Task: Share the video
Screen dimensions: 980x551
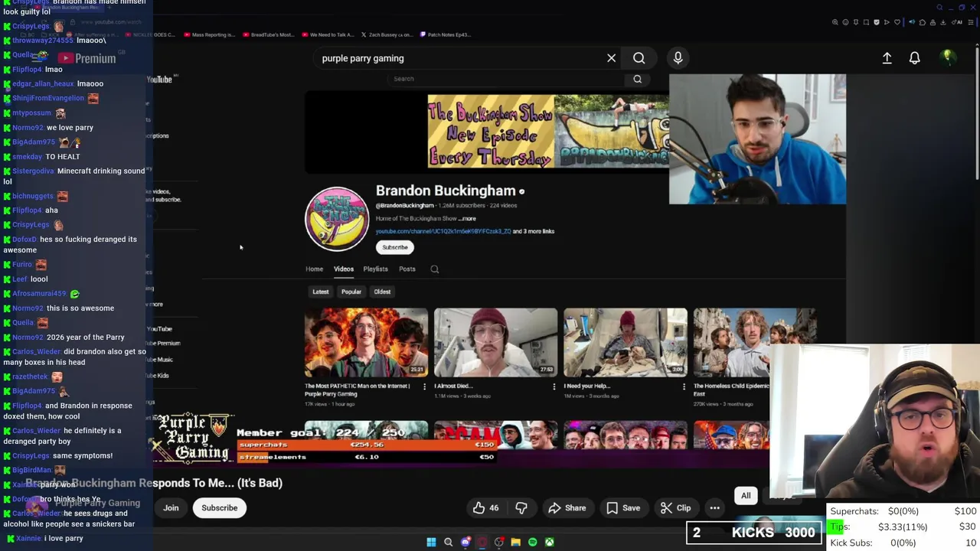Action: click(567, 508)
